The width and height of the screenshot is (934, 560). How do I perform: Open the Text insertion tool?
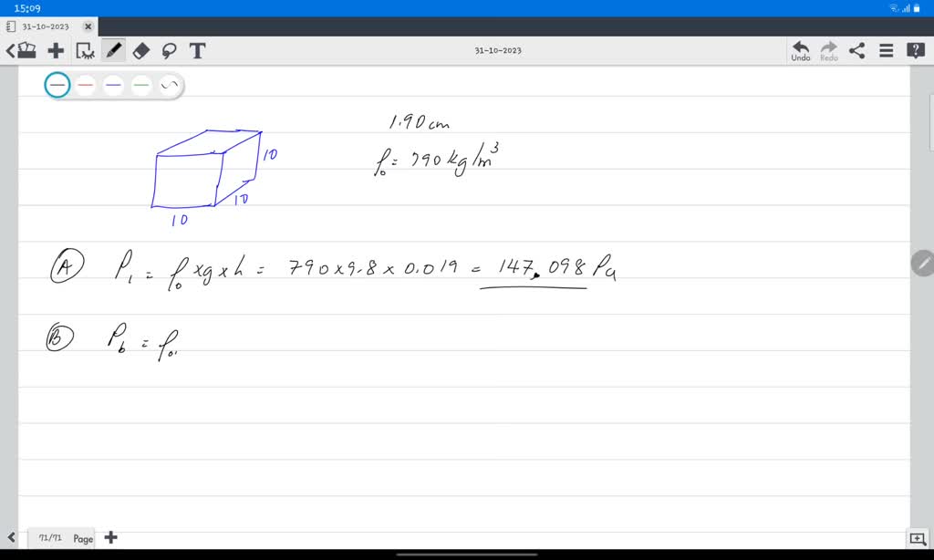pos(197,51)
